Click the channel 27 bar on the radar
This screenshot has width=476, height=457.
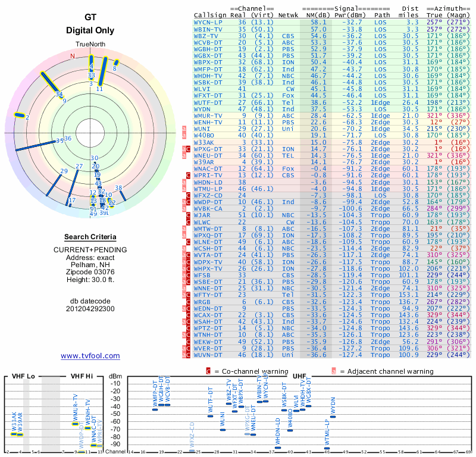[x=72, y=187]
